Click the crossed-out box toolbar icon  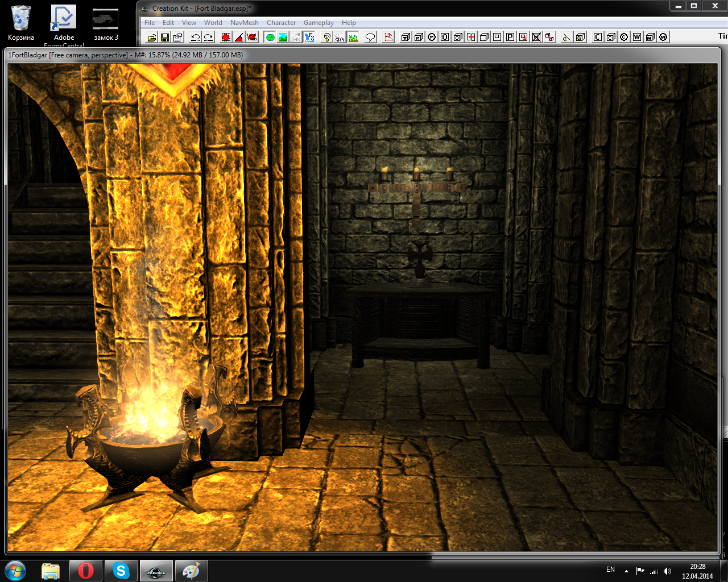[536, 37]
